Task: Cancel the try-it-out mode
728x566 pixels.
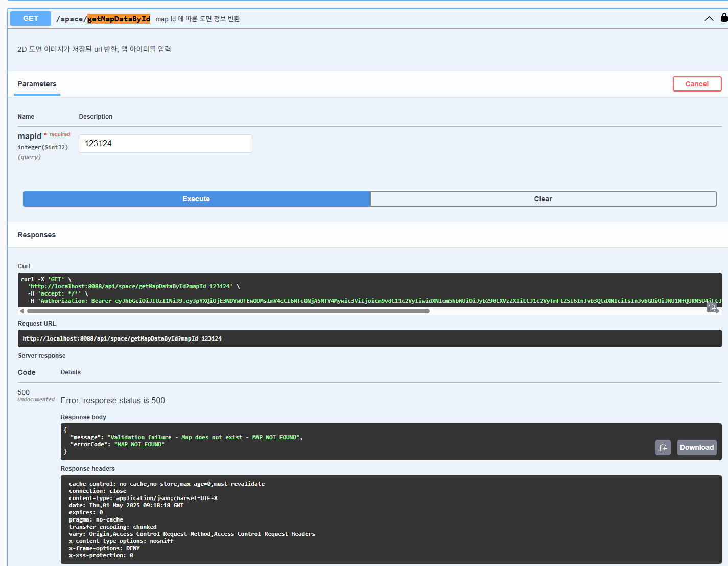Action: [x=697, y=84]
